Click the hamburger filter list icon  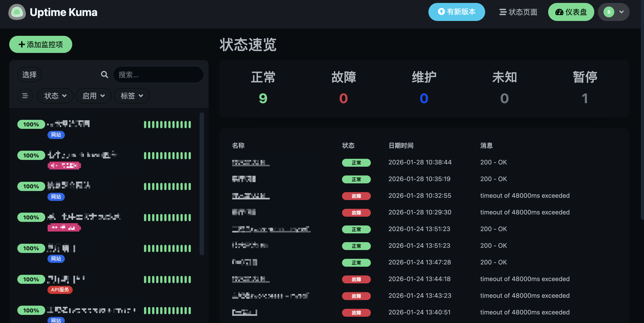click(25, 96)
